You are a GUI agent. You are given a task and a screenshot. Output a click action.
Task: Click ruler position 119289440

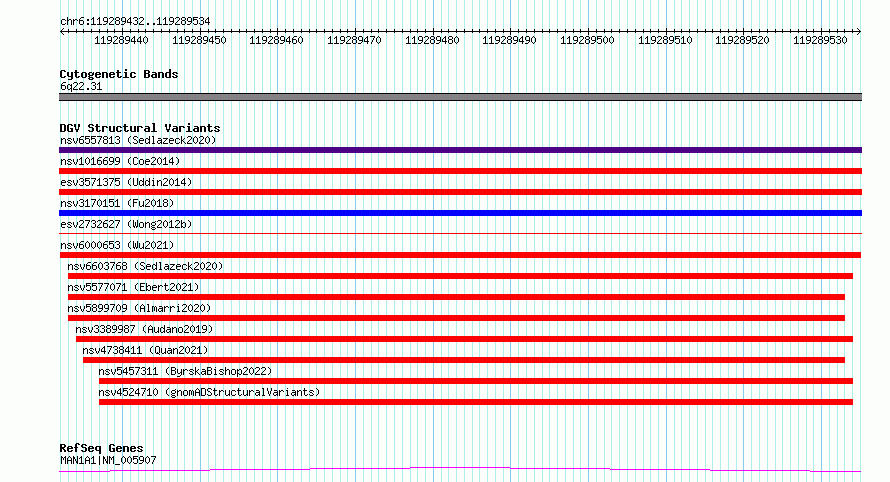(x=121, y=40)
